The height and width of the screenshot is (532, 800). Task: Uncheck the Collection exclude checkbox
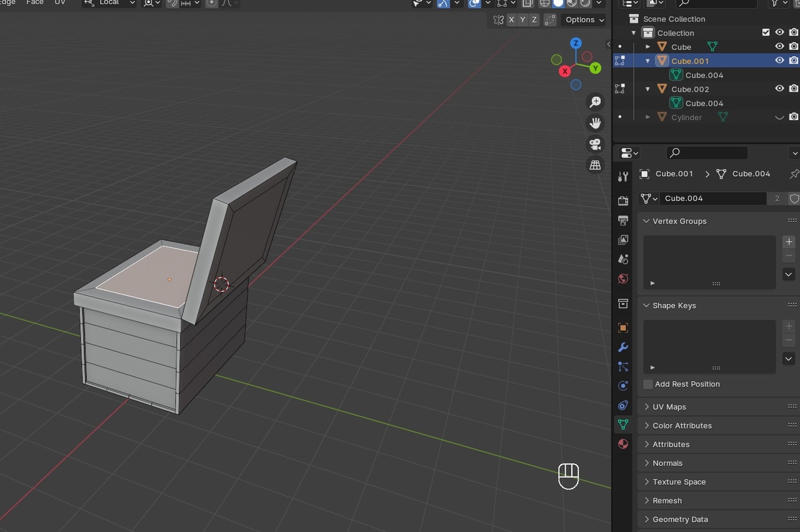coord(766,32)
